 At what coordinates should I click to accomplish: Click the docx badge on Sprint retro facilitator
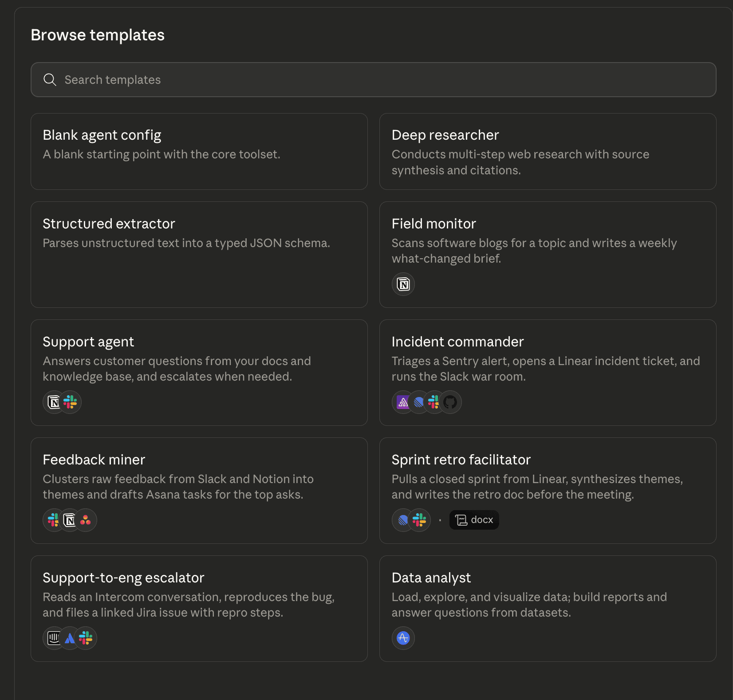click(474, 519)
